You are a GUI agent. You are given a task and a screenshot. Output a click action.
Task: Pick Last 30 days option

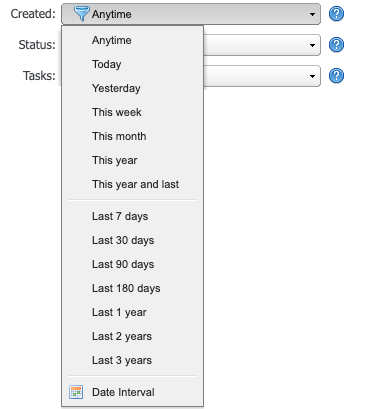(132, 240)
